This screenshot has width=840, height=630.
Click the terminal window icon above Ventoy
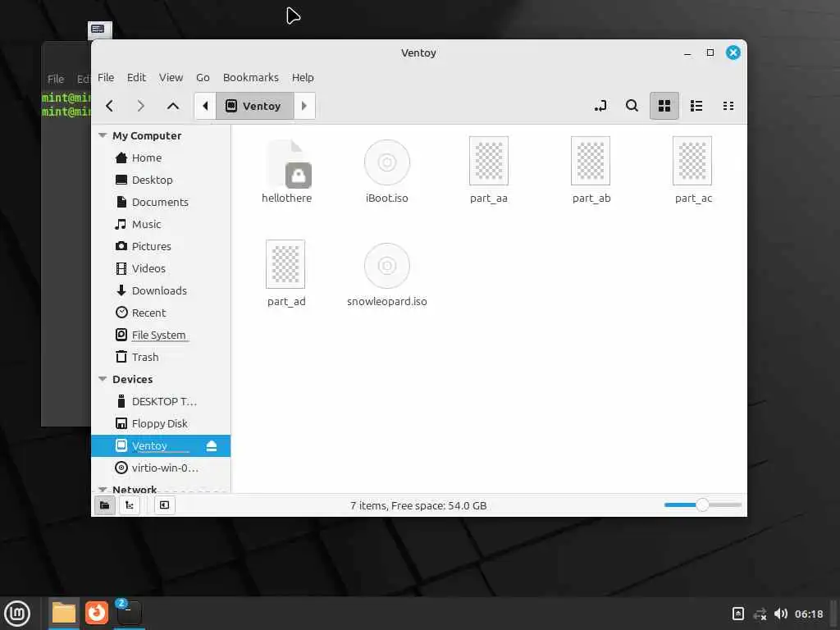point(99,30)
